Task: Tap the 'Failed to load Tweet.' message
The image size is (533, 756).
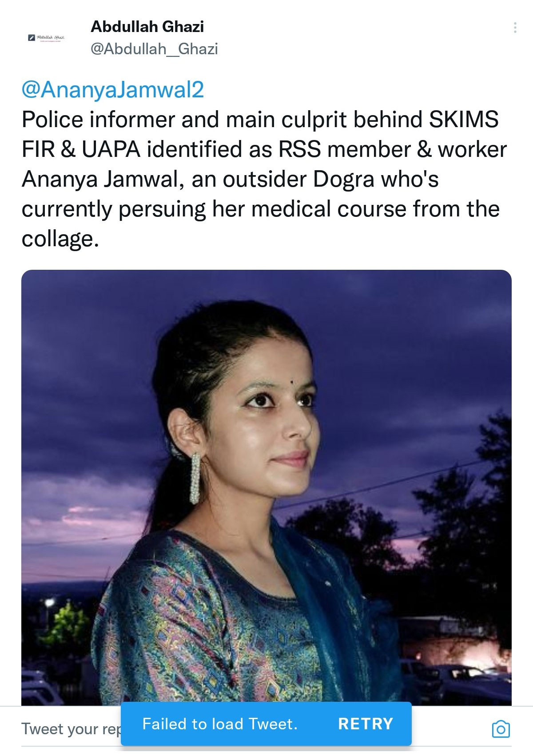Action: point(220,724)
